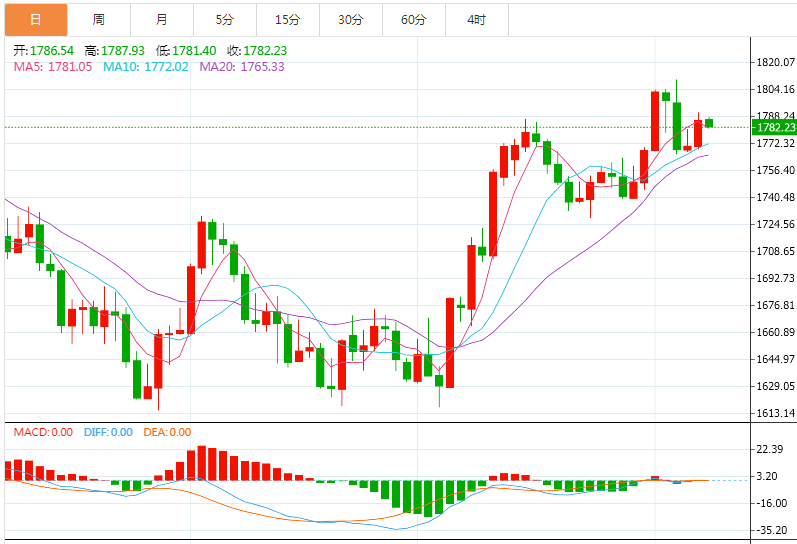Click the 1692.73 price axis label
Image resolution: width=797 pixels, height=544 pixels.
pyautogui.click(x=776, y=278)
